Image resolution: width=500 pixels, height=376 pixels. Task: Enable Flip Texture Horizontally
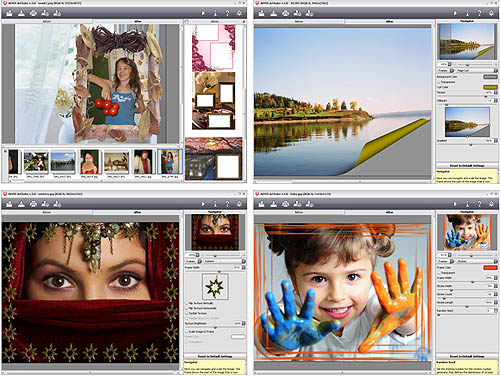point(187,308)
